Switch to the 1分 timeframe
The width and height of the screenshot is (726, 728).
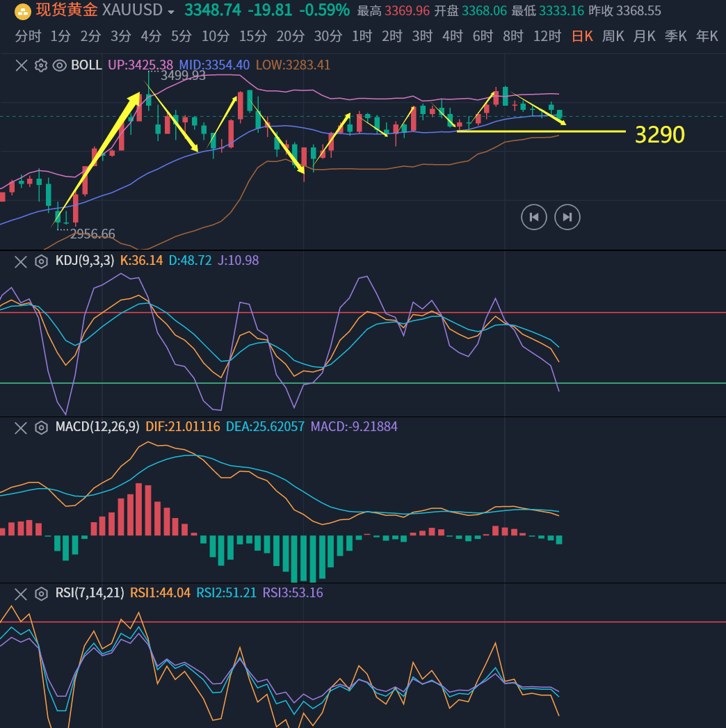[60, 35]
